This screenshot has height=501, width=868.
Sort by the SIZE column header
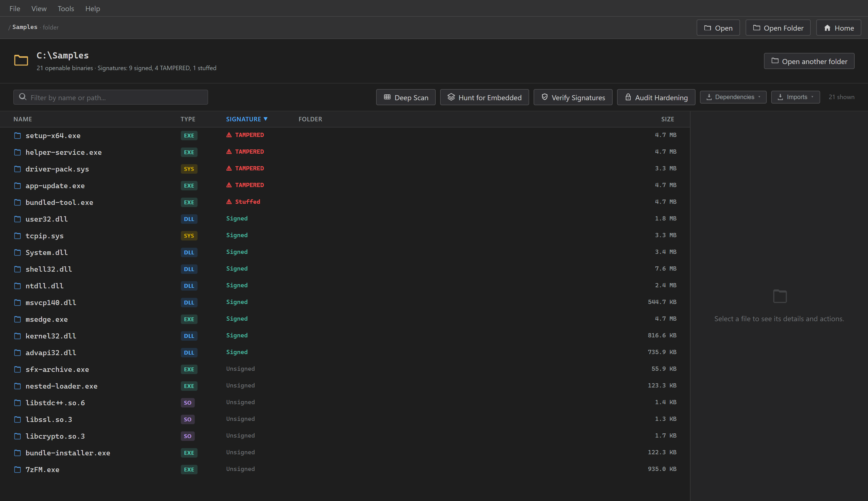667,119
